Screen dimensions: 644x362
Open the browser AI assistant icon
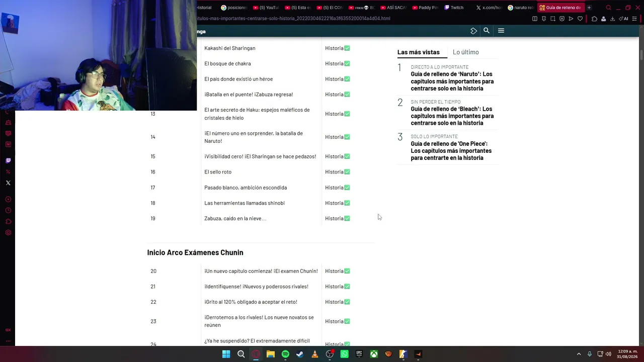click(x=624, y=19)
